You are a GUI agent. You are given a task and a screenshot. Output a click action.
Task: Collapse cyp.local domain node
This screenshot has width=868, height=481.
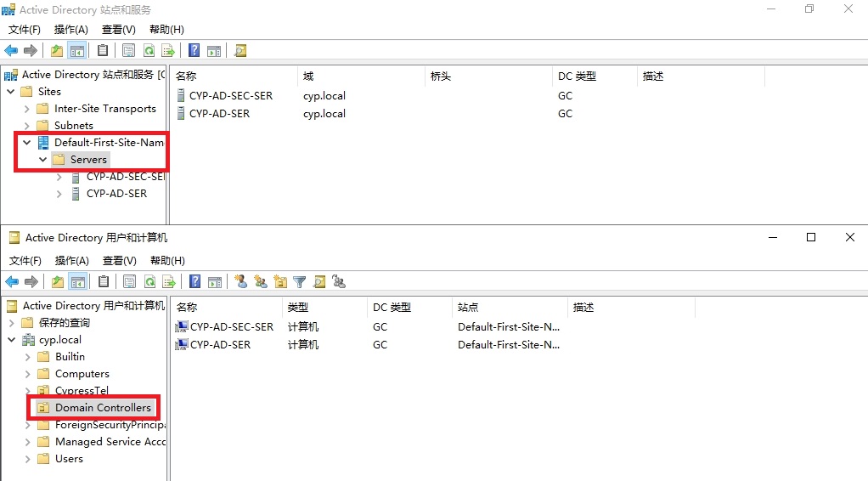(12, 340)
